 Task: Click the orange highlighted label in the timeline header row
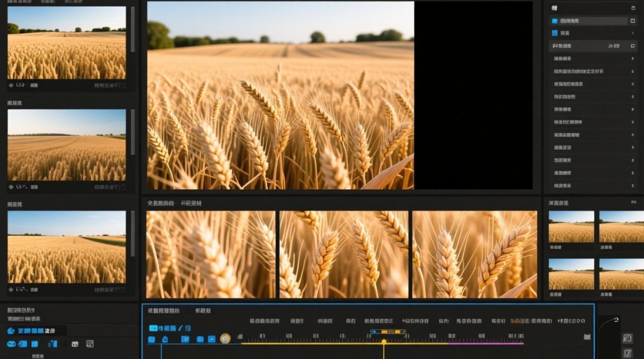(x=520, y=321)
